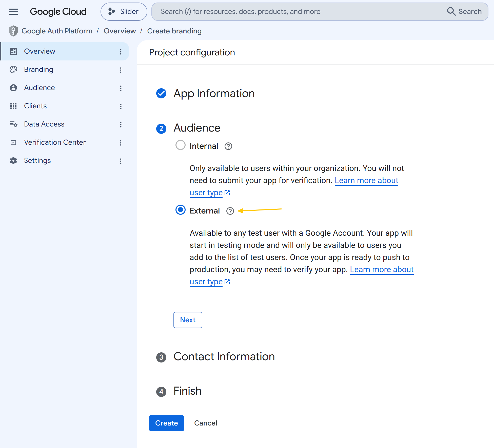Viewport: 494px width, 448px height.
Task: Select the External audience radio button
Action: 181,210
